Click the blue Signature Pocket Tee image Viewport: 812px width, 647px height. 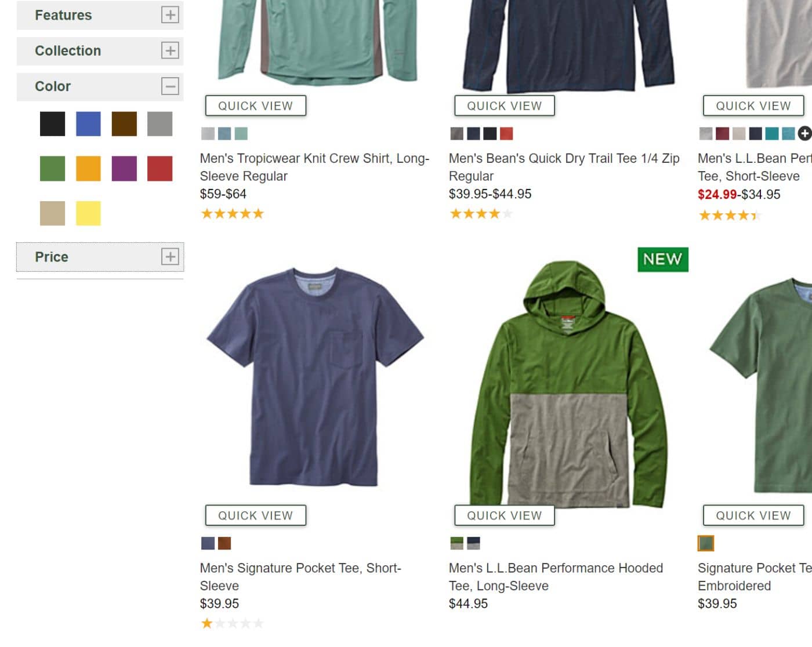(x=314, y=377)
